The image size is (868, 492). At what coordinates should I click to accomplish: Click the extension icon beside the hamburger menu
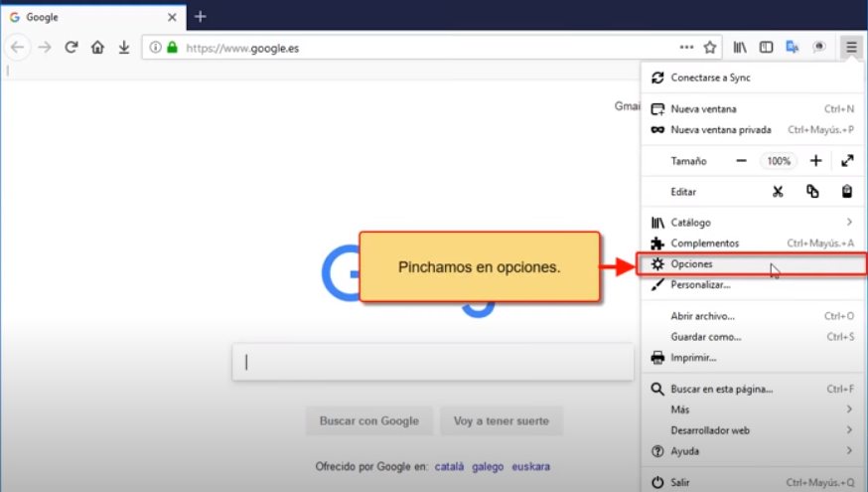[818, 48]
